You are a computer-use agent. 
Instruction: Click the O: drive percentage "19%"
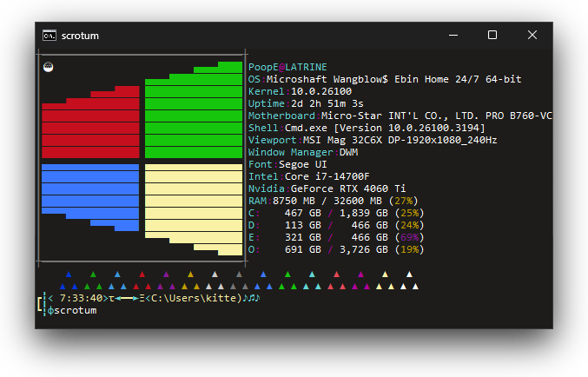click(409, 249)
